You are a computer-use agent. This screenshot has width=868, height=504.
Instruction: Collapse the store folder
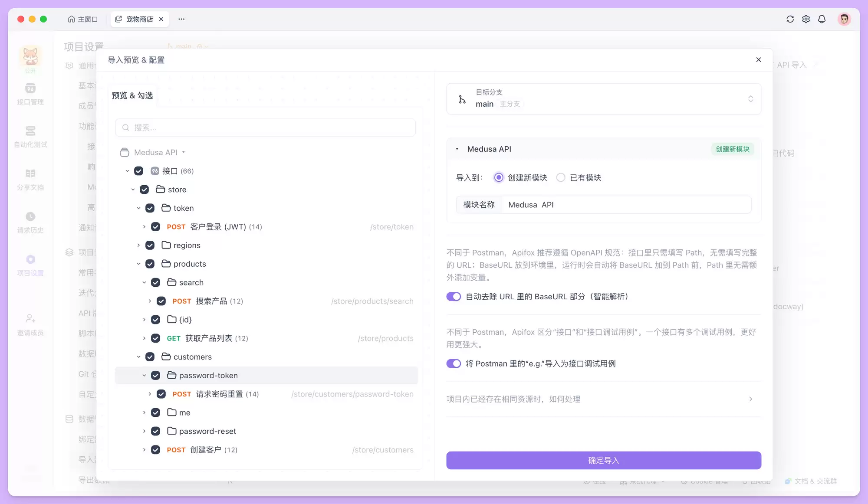[133, 190]
